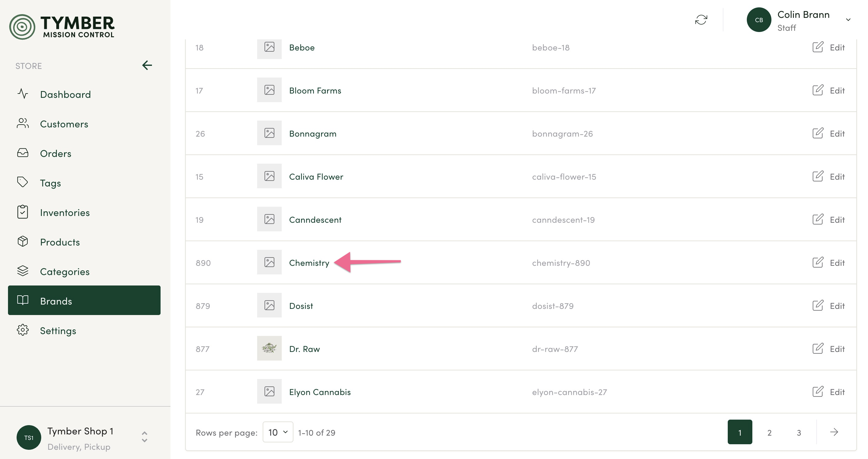This screenshot has width=868, height=459.
Task: Click the image placeholder icon for Bonnagram
Action: point(269,133)
